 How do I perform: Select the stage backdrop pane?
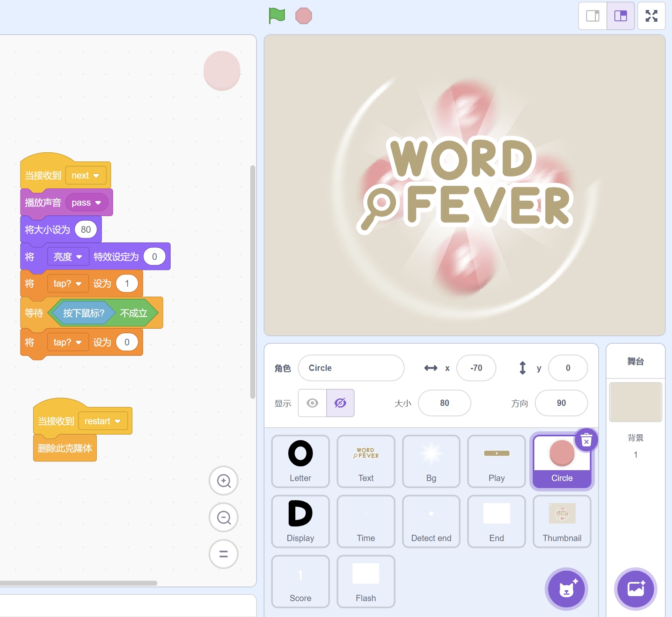click(635, 402)
